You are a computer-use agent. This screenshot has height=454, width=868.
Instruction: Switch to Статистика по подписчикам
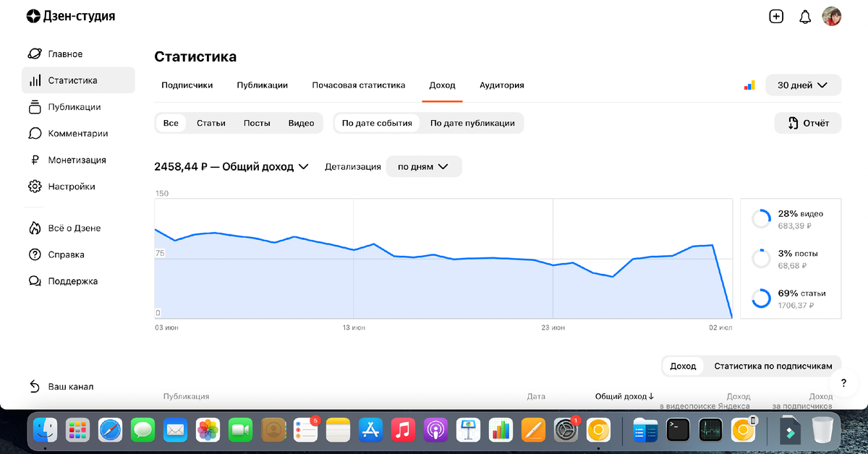point(773,366)
